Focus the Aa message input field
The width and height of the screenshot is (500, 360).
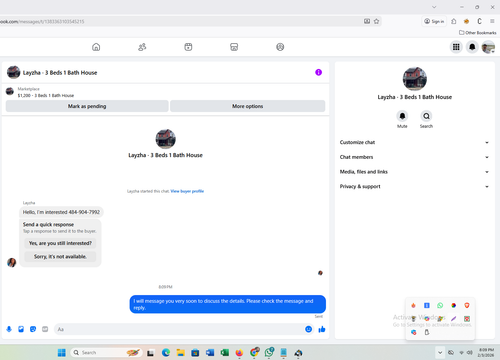pyautogui.click(x=179, y=329)
